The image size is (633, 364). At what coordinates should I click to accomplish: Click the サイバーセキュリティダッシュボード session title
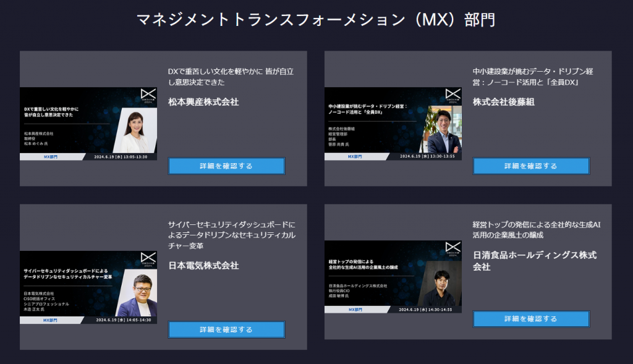tap(232, 235)
